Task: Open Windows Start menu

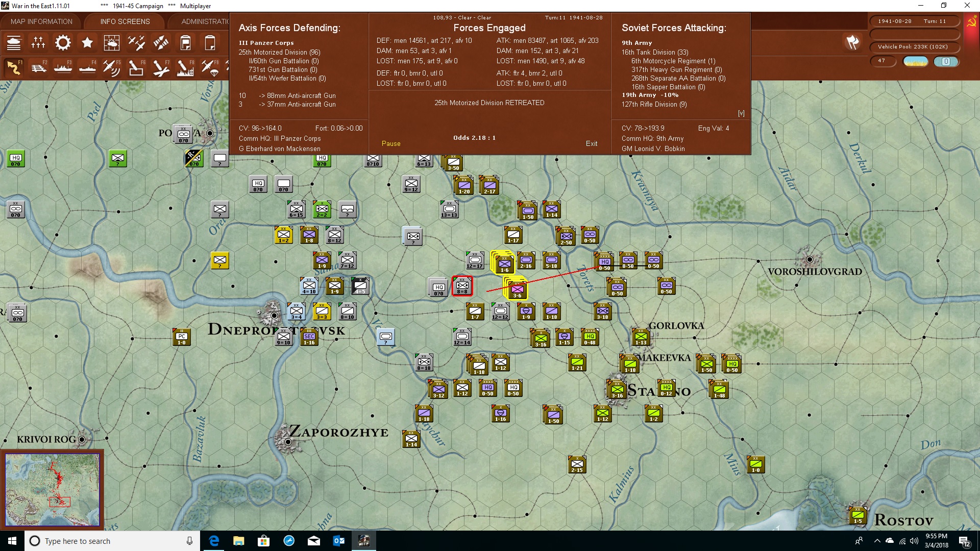Action: (12, 541)
